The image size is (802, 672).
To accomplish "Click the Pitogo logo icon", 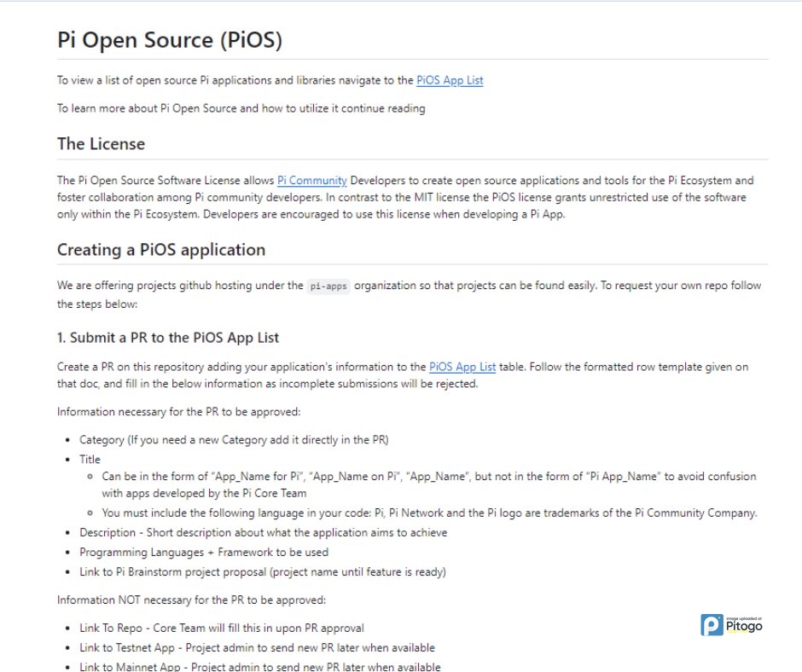I will 712,625.
